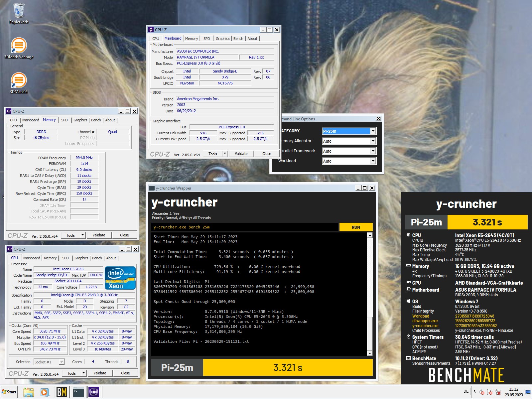This screenshot has width=532, height=399.
Task: Open the Bench tab in the CPU-Z CPU window
Action: (x=97, y=258)
